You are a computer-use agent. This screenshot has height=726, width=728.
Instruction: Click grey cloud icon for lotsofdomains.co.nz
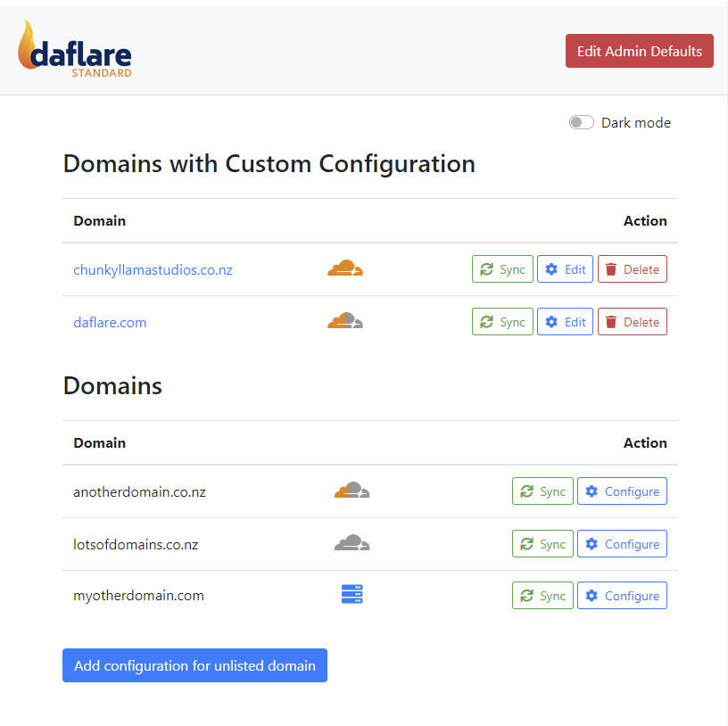pyautogui.click(x=352, y=542)
